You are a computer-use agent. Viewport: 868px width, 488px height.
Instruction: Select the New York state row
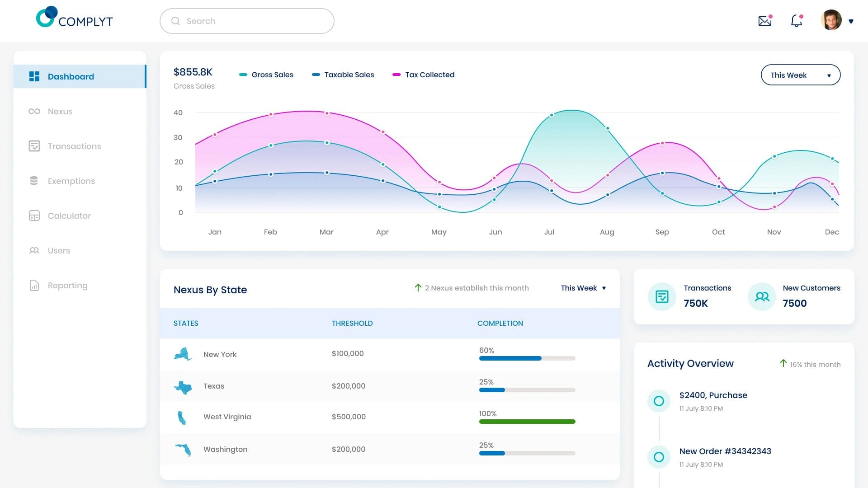coord(220,355)
